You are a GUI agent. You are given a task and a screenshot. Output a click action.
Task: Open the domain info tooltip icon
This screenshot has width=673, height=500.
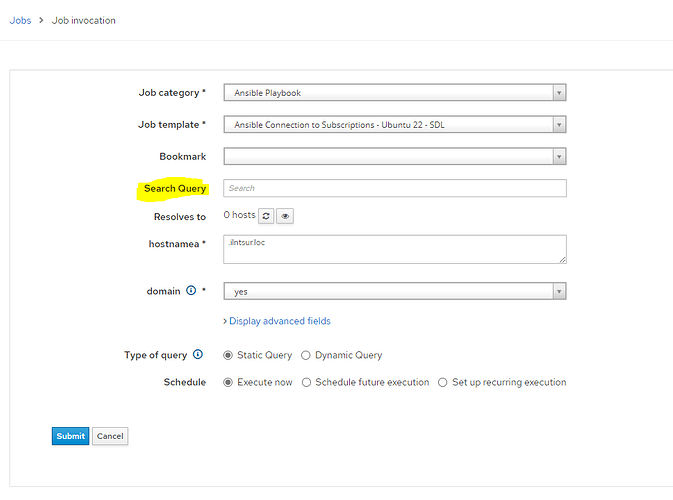point(191,291)
